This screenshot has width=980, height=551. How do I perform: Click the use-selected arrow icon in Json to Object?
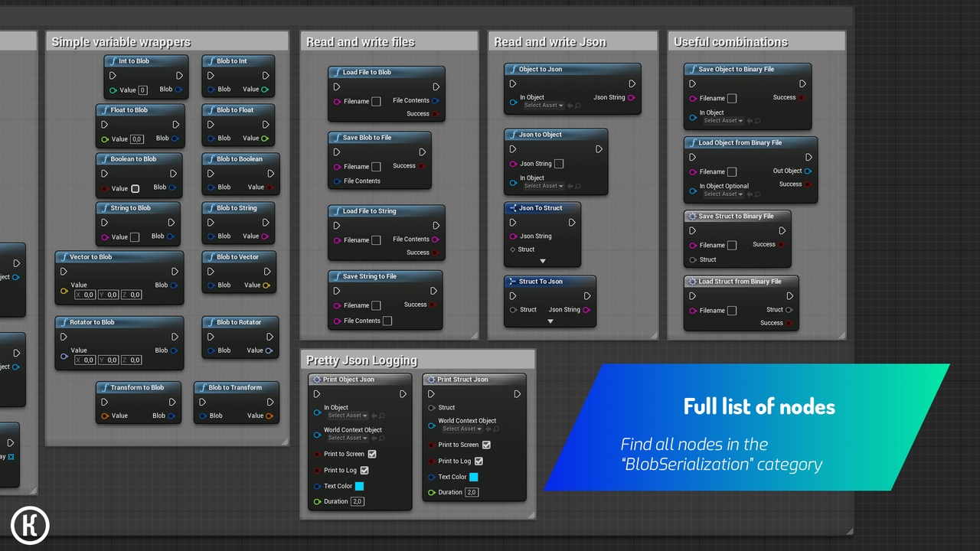(x=570, y=186)
